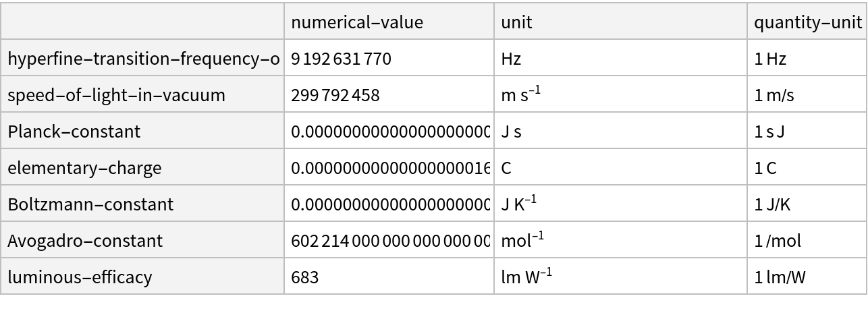The width and height of the screenshot is (868, 317).
Task: Select the luminous-efficacy row header
Action: point(142,277)
